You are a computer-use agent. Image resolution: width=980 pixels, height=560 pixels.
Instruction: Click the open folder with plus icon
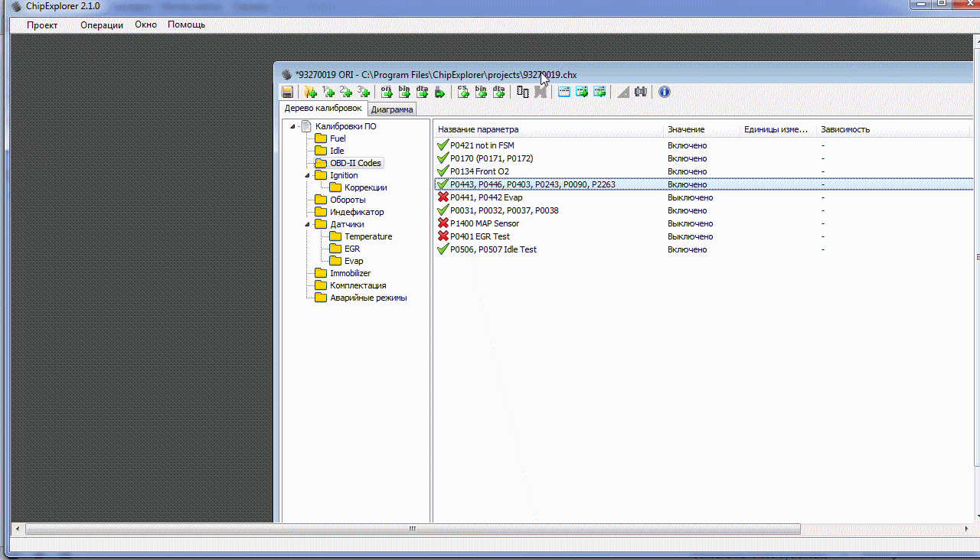(x=310, y=92)
